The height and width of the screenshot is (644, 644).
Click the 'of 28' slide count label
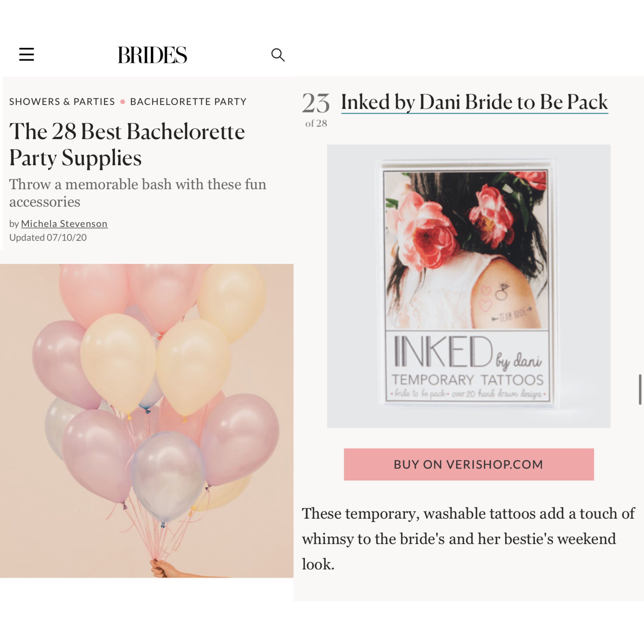point(316,123)
